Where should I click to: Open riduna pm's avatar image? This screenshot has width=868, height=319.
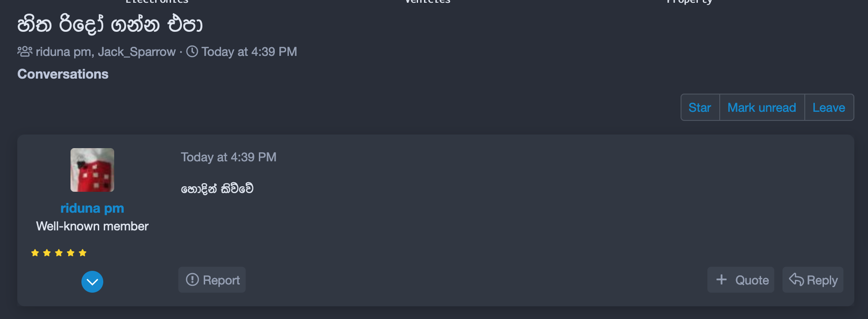click(92, 170)
